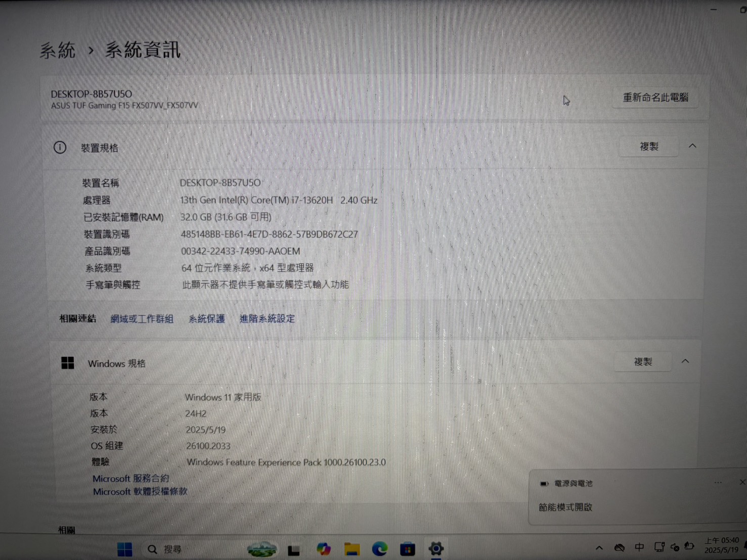The height and width of the screenshot is (560, 747).
Task: Open the widgets landscape icon on taskbar
Action: coord(261,549)
